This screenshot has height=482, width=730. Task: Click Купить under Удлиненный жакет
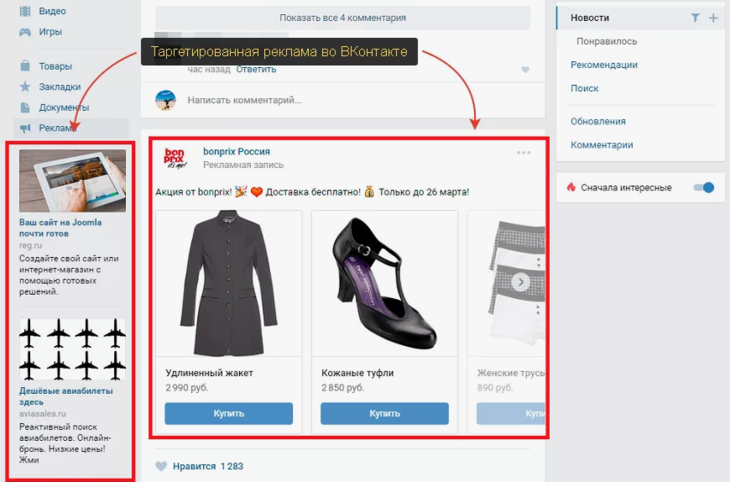coord(229,414)
